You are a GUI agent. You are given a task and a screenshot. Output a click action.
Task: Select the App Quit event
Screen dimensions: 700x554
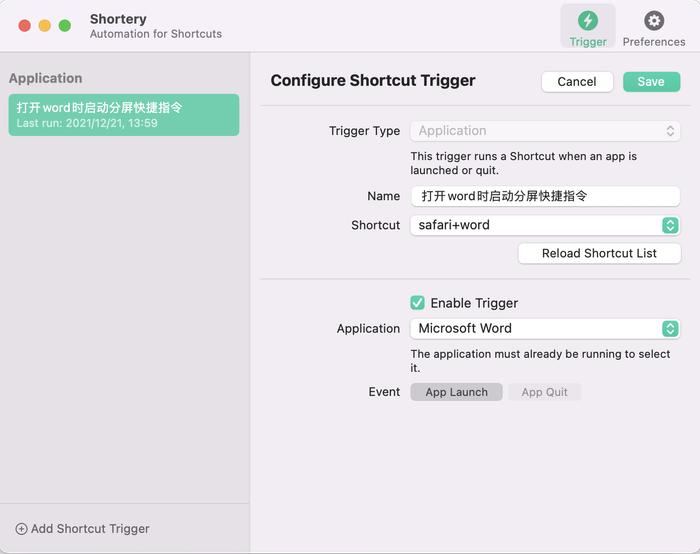pos(544,392)
